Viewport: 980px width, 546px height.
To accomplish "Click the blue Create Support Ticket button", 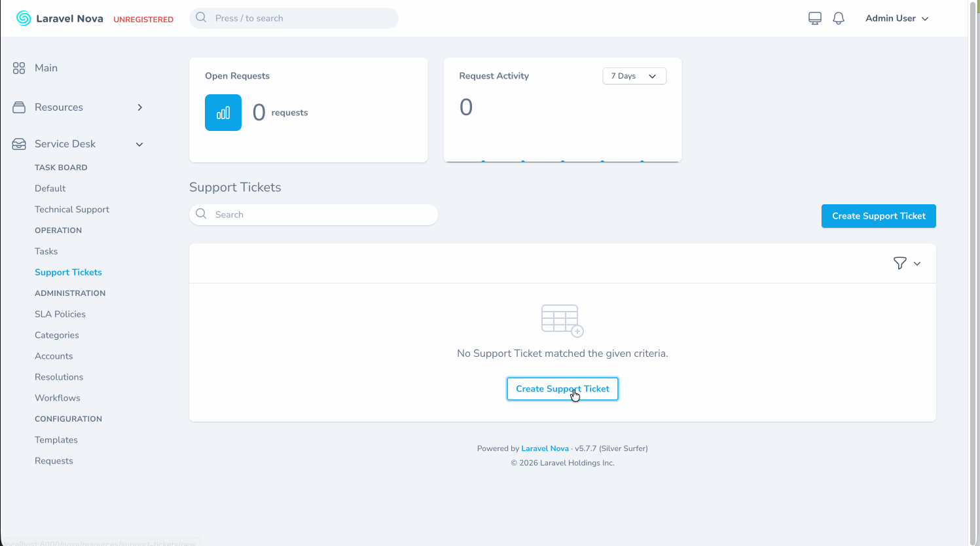I will pos(878,216).
